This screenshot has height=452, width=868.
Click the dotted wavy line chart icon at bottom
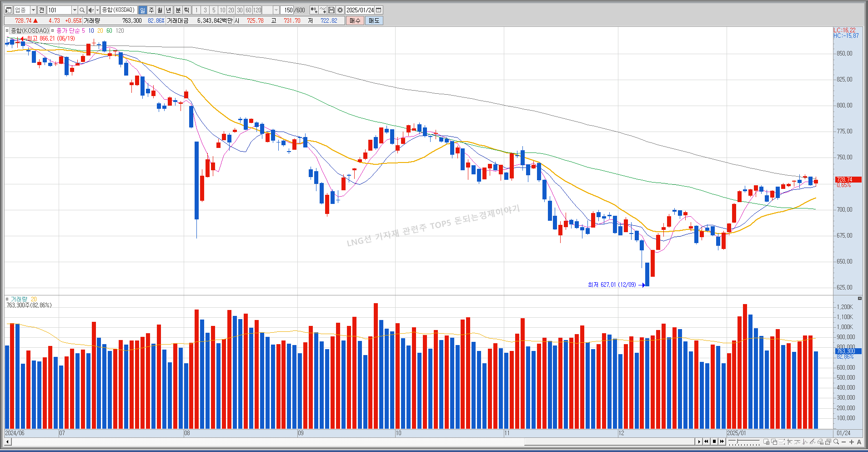tap(782, 442)
